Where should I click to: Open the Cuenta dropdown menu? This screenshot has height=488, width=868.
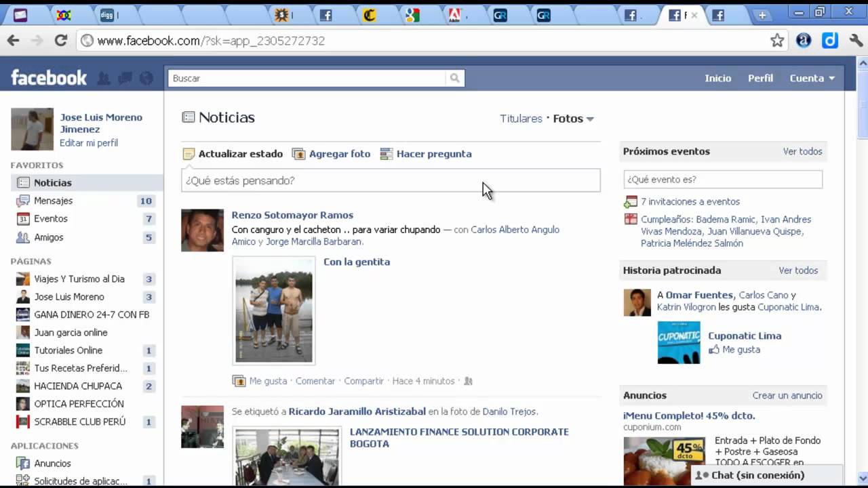click(812, 78)
